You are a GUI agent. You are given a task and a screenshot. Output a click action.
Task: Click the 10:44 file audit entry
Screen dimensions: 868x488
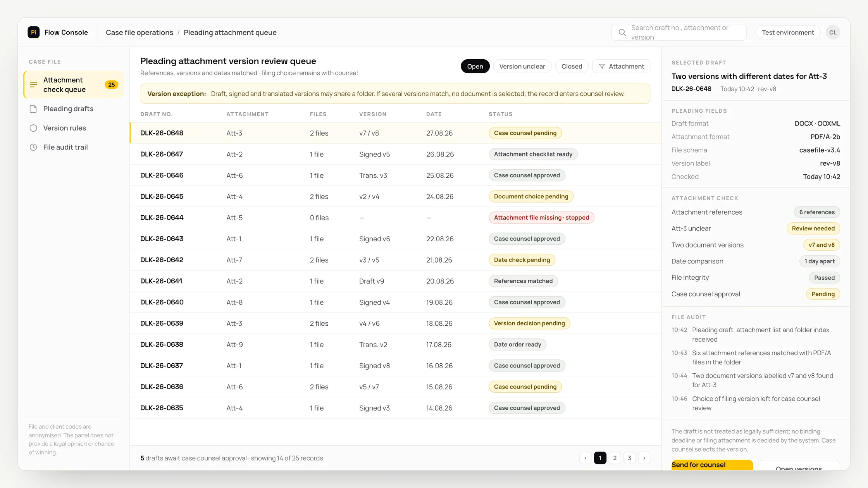point(756,380)
